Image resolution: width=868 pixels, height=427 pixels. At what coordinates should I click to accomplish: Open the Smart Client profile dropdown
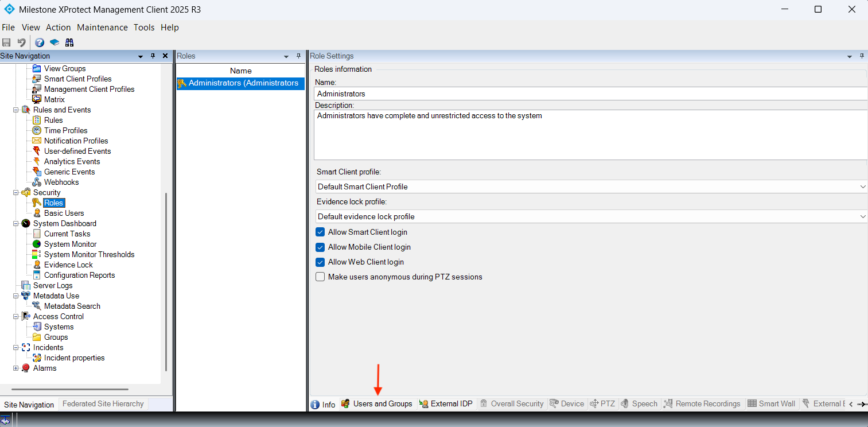pyautogui.click(x=591, y=187)
